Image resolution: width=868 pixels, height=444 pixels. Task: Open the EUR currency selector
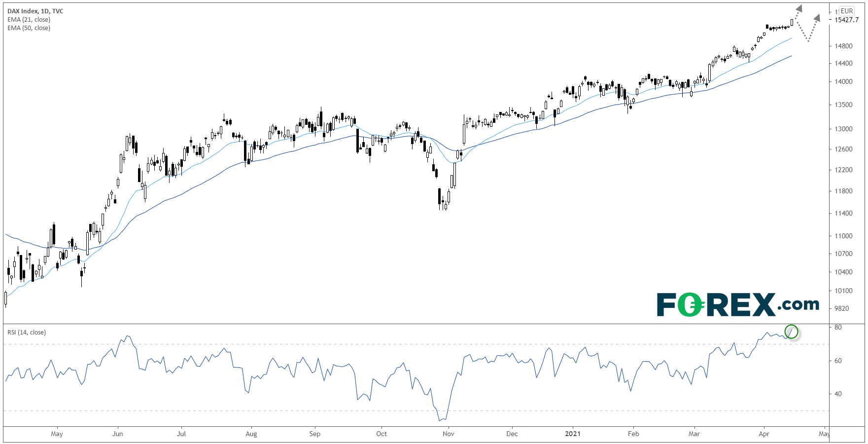846,11
